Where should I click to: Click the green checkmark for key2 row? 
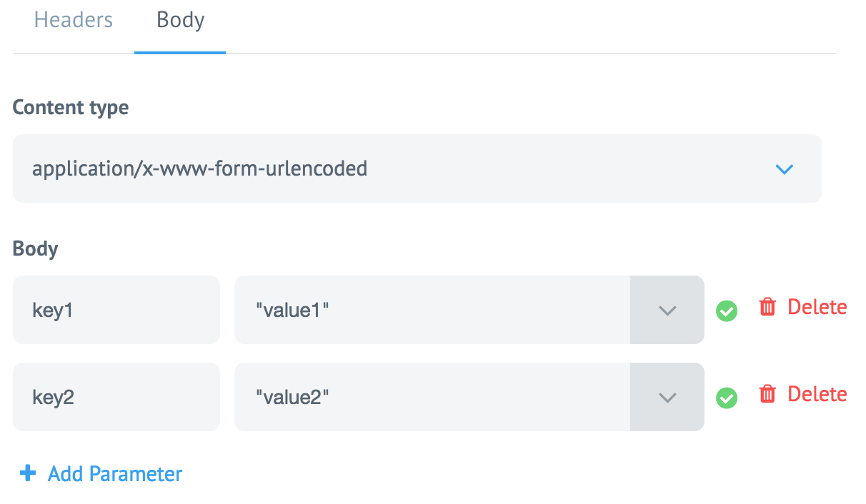[x=727, y=398]
